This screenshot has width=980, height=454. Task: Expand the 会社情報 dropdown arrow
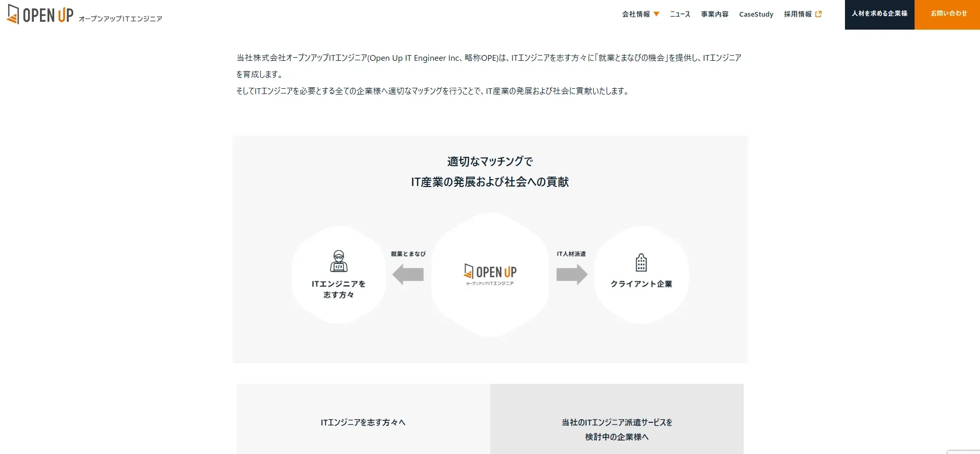pyautogui.click(x=656, y=14)
